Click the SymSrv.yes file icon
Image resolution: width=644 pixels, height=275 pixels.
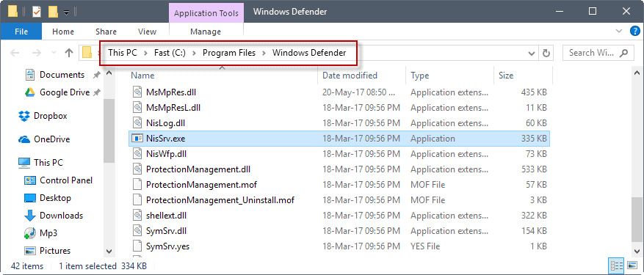(137, 246)
